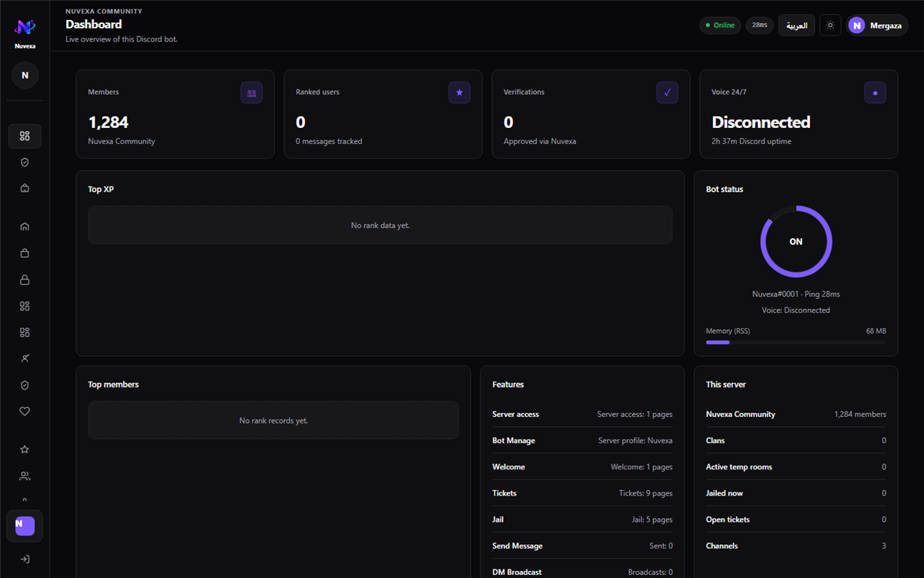Open the DM Broadcast feature row
Viewport: 924px width, 578px height.
pyautogui.click(x=582, y=572)
